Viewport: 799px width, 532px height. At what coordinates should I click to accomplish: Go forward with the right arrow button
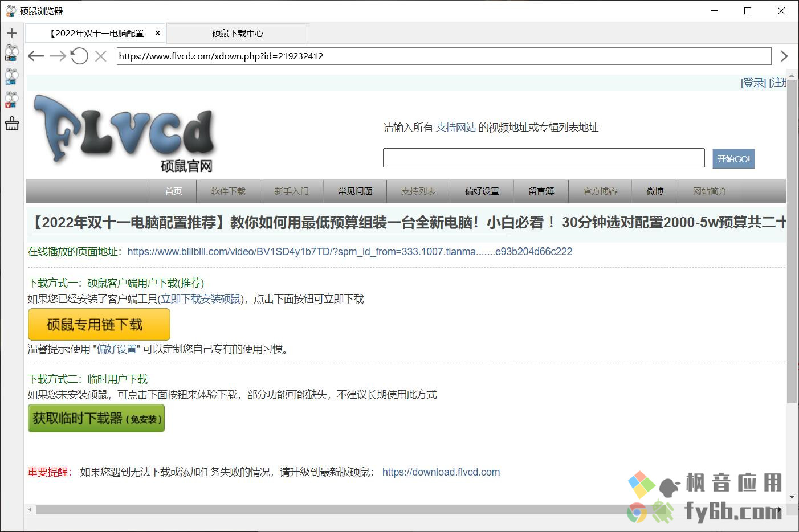point(58,56)
